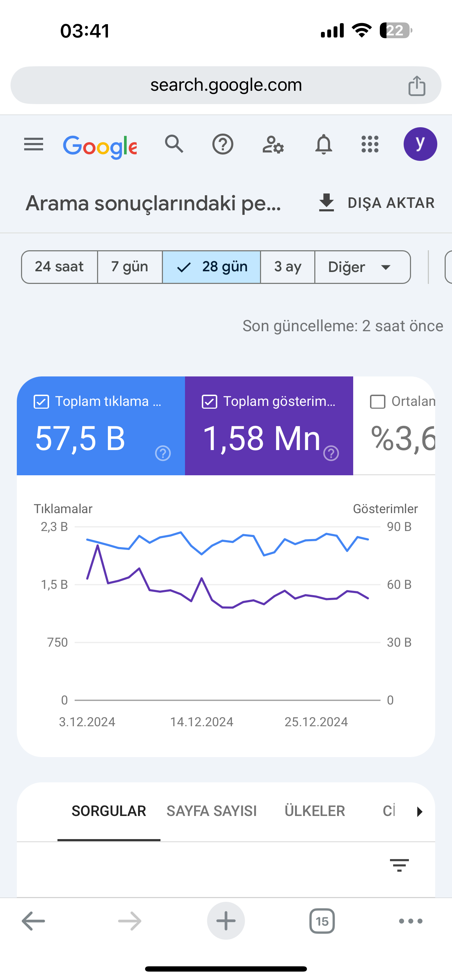This screenshot has height=980, width=452.
Task: Tap the share icon in address bar
Action: click(x=417, y=85)
